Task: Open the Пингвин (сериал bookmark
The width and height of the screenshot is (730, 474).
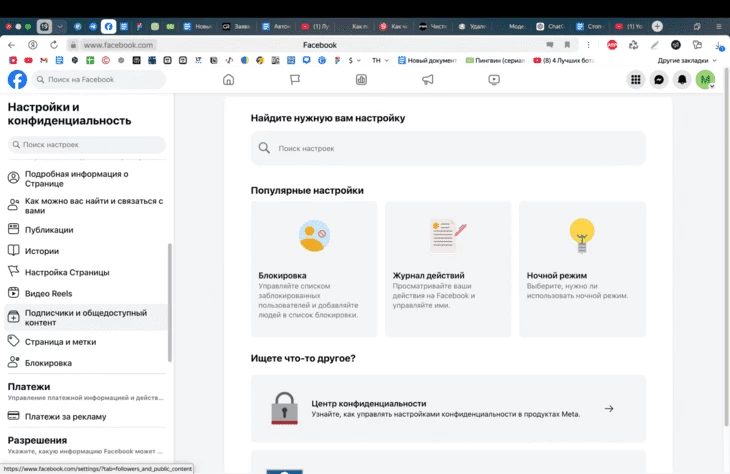Action: (495, 60)
